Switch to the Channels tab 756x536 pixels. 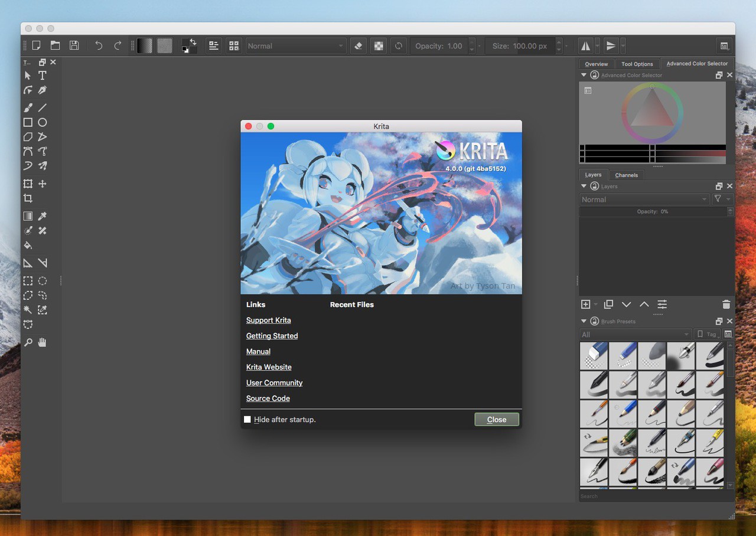(626, 175)
